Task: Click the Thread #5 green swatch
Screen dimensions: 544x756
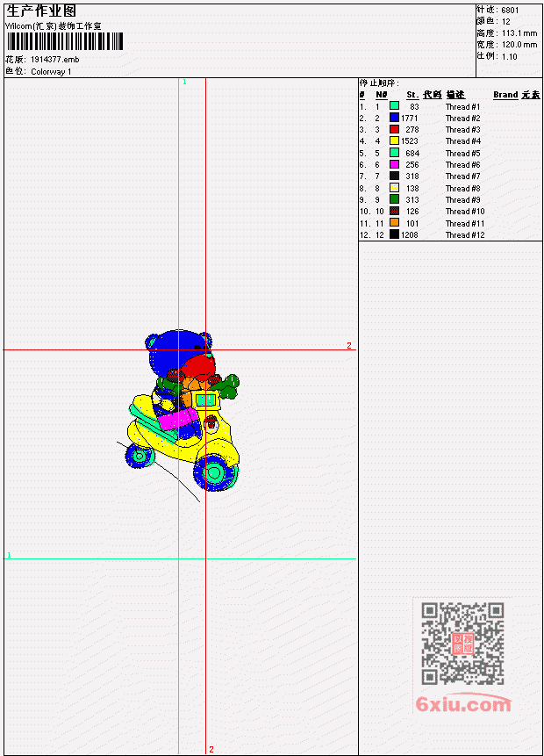Action: tap(394, 153)
